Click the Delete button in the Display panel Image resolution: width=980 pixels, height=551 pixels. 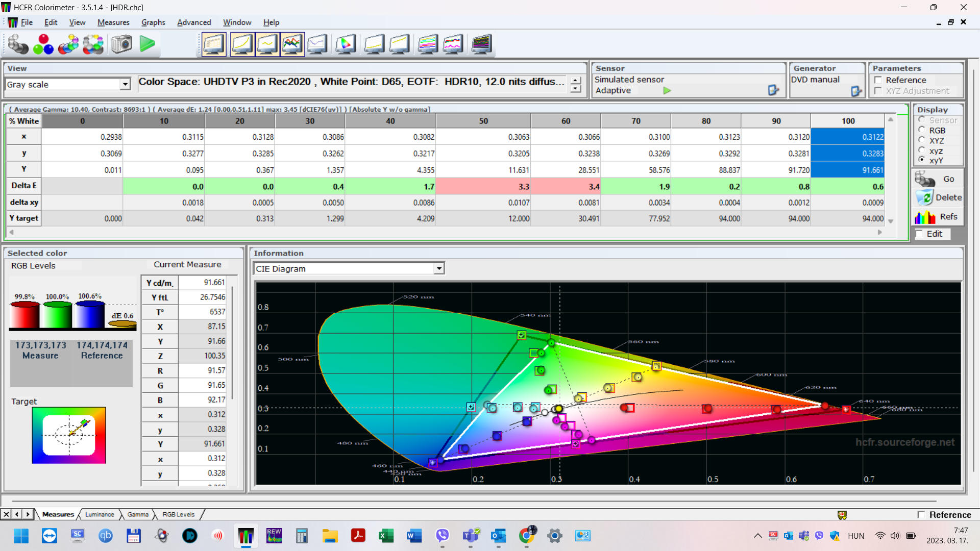938,197
